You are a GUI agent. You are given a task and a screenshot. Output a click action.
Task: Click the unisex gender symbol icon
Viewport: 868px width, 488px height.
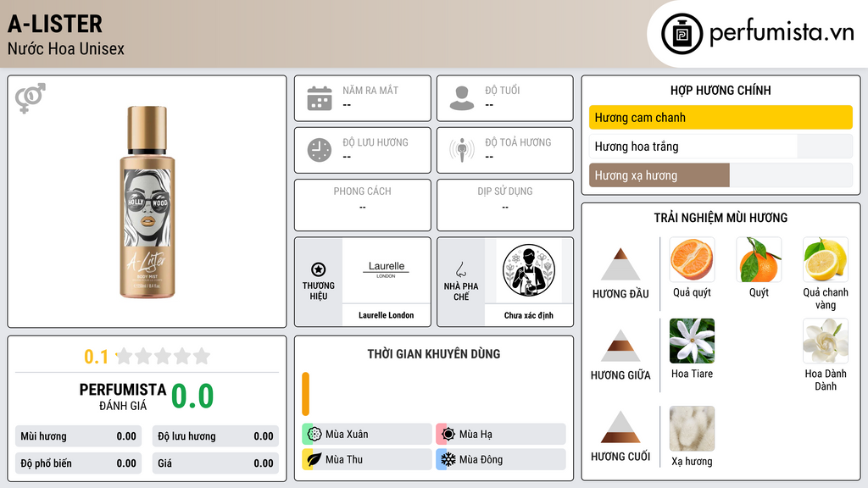tap(31, 98)
